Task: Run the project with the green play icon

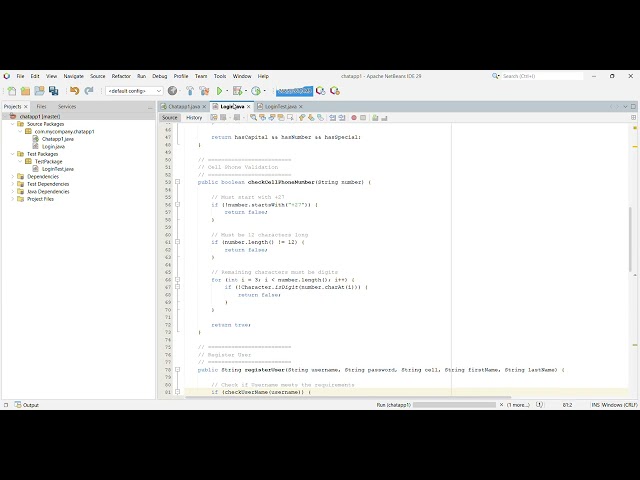Action: [220, 91]
